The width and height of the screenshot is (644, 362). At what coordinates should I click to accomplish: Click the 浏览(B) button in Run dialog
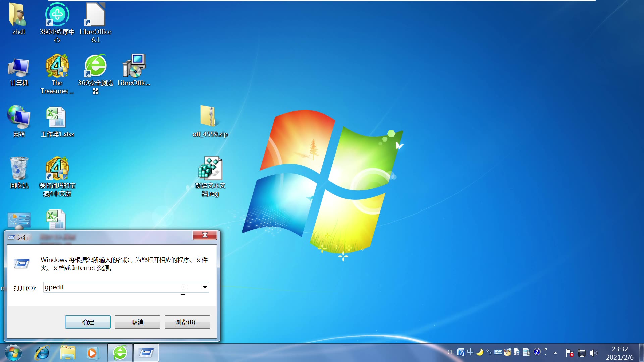(187, 322)
